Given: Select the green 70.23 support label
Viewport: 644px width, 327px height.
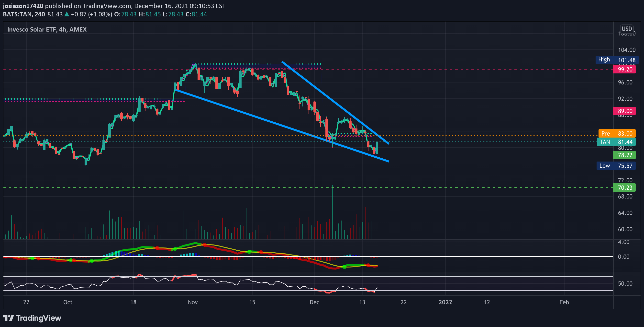Looking at the screenshot, I should [x=624, y=187].
